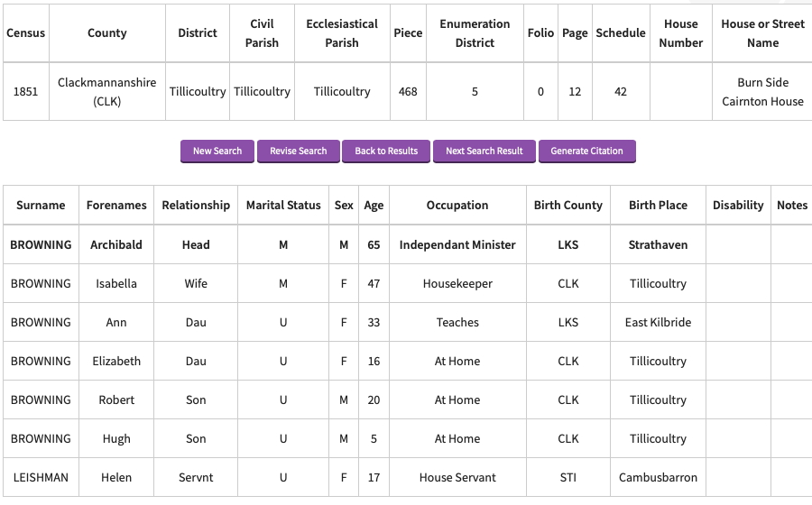Open the Next Search Result
Image resolution: width=812 pixels, height=505 pixels.
click(484, 151)
